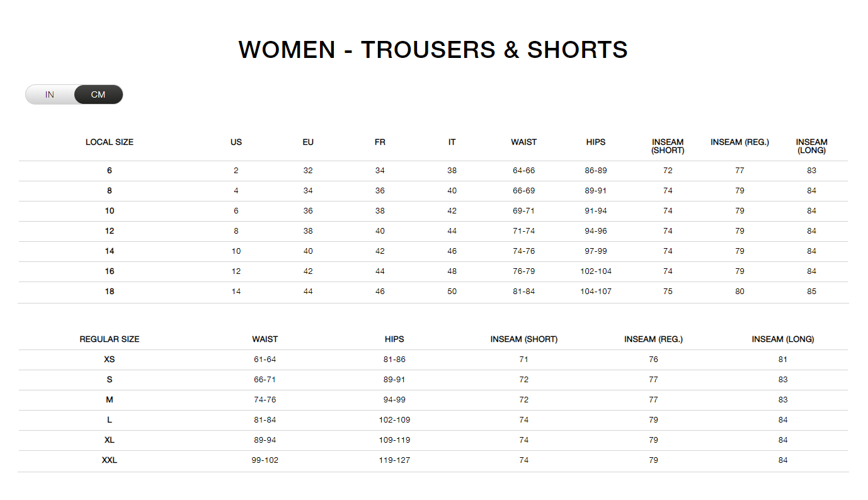Click the XS regular size row label
The height and width of the screenshot is (500, 868).
click(x=110, y=360)
